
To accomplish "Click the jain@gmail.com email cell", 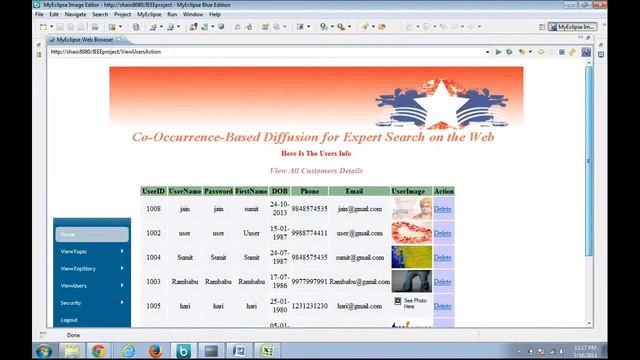I will (360, 209).
